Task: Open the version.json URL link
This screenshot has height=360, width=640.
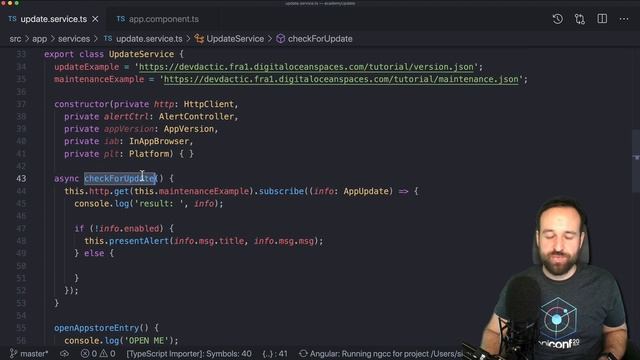Action: [306, 67]
